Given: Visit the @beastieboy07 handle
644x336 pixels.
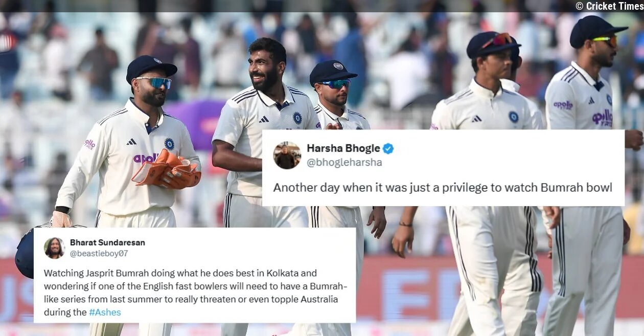Looking at the screenshot, I should coord(99,253).
